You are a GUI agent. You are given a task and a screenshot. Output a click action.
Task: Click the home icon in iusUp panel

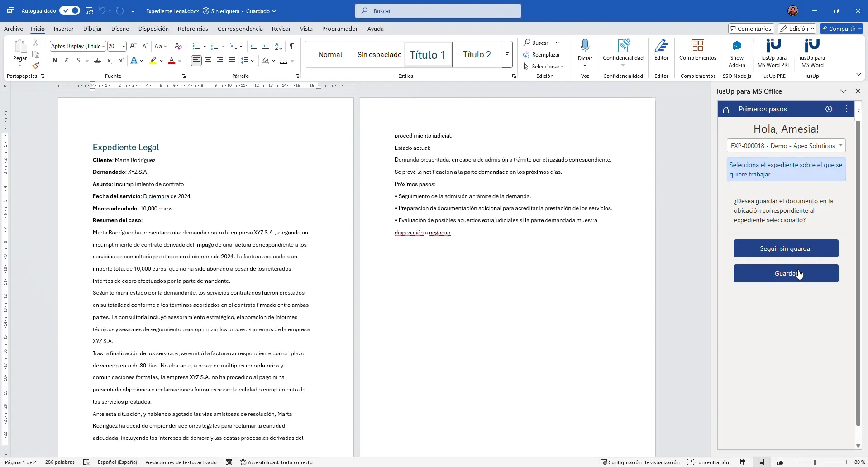pos(726,110)
